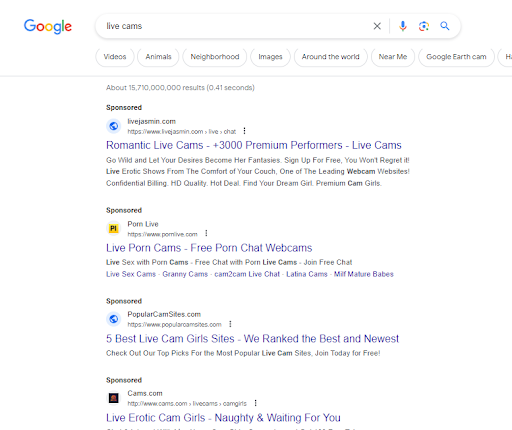Open the three-dot menu beside popularcamsites.com URL
The image size is (512, 430).
[230, 324]
